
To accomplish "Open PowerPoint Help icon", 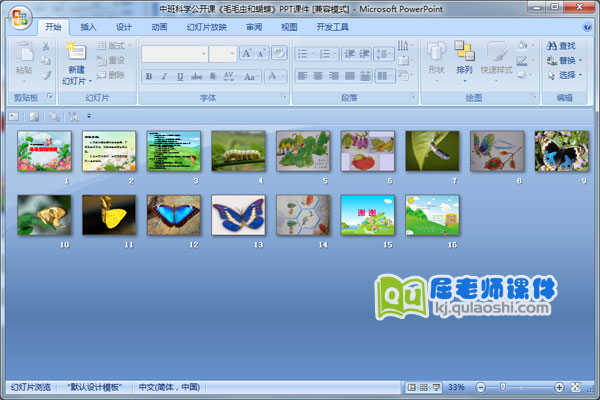I will point(587,27).
